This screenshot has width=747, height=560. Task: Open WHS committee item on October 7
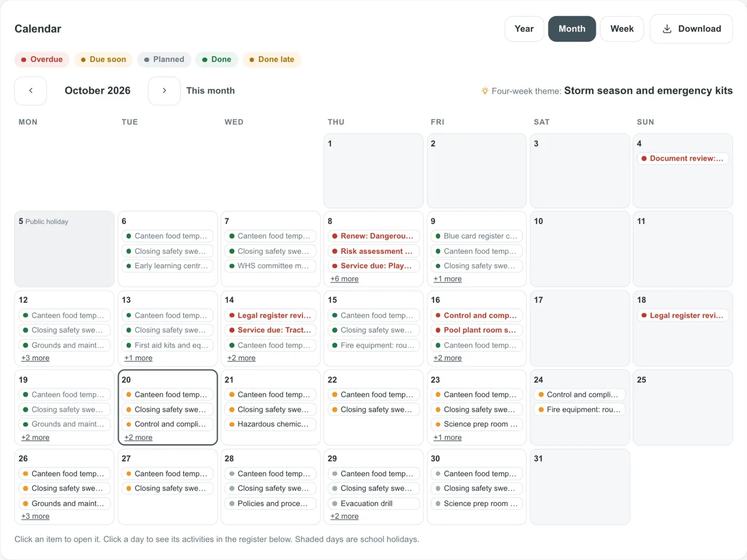(x=271, y=266)
